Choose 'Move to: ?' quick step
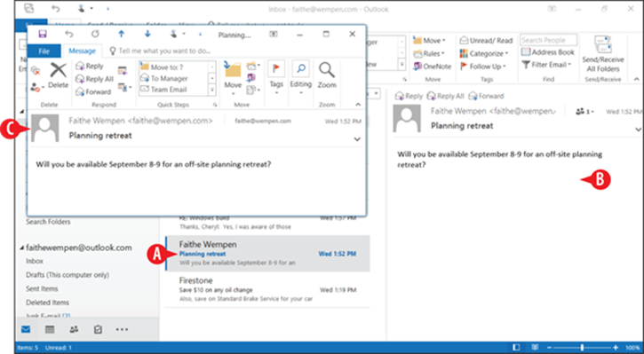644x354 pixels. coord(174,67)
